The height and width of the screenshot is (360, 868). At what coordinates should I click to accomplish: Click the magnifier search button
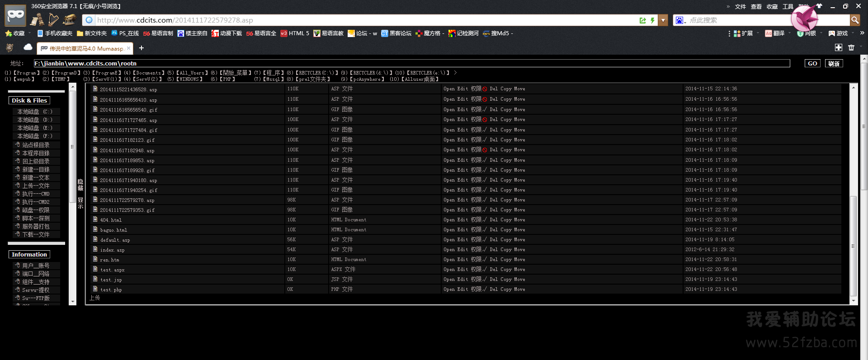[854, 20]
